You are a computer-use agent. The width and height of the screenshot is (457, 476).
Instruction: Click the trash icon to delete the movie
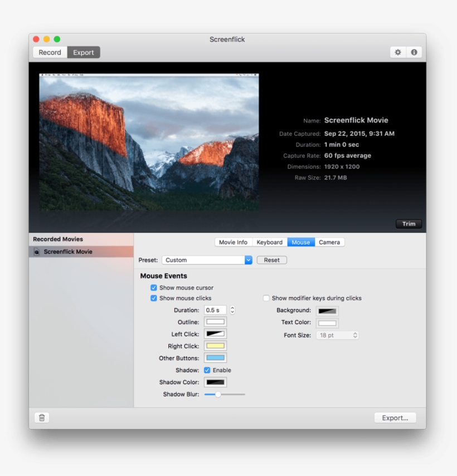pyautogui.click(x=41, y=418)
